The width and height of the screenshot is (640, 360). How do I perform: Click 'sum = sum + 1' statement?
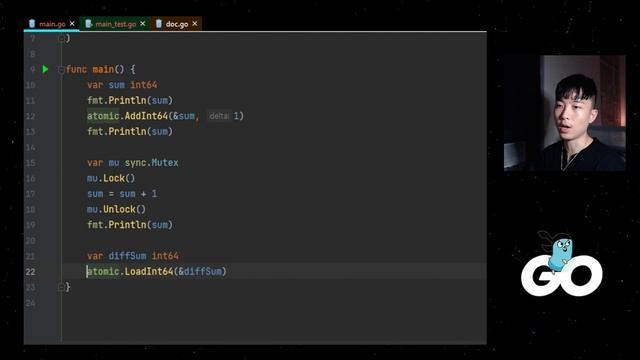(x=122, y=194)
